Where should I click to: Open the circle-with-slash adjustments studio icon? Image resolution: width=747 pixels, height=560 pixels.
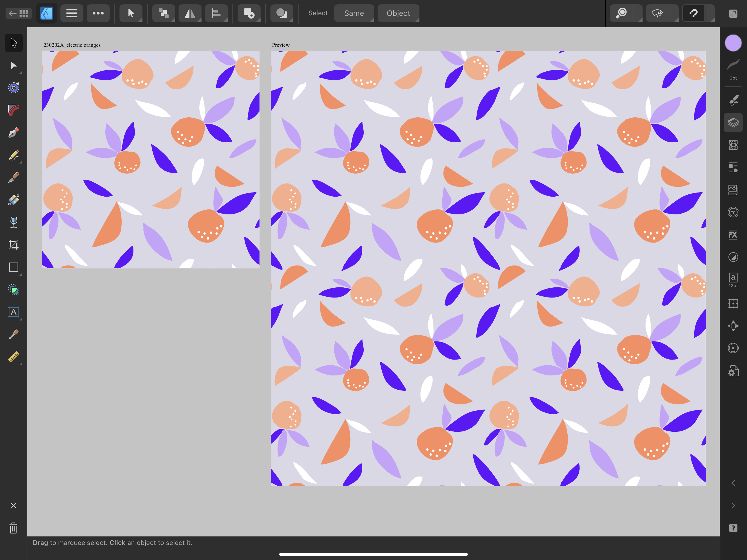click(x=733, y=257)
